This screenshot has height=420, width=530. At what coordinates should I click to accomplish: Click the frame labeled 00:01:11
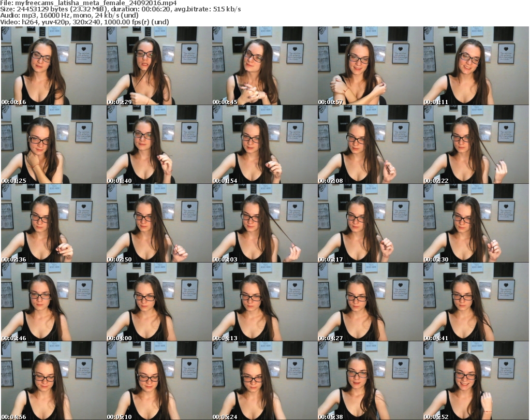click(476, 66)
